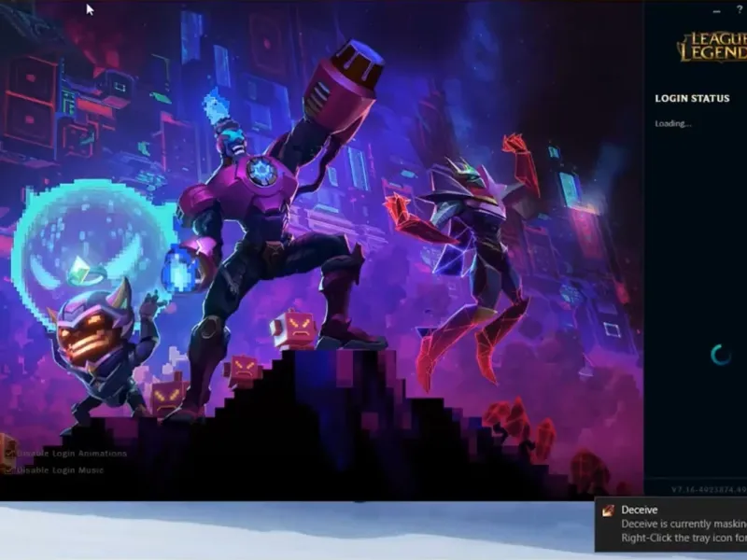Toggle Disable Login Animations checkbox
This screenshot has height=560, width=747.
(x=10, y=454)
